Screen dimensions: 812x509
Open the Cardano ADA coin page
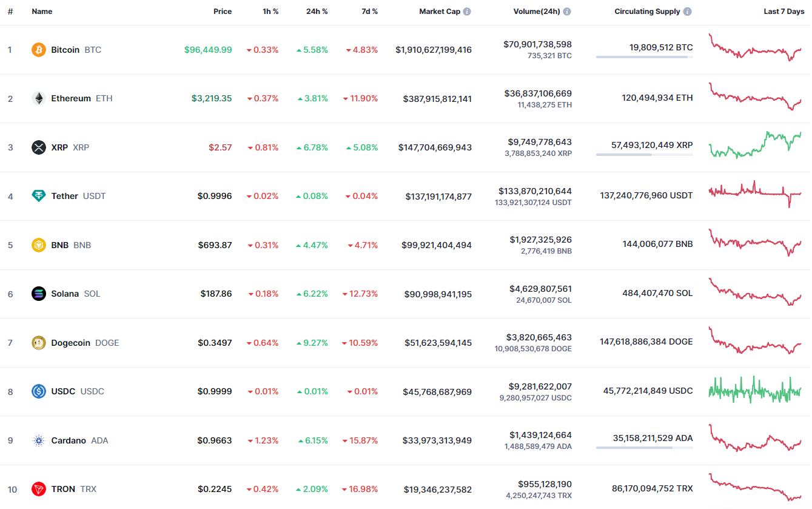(69, 440)
